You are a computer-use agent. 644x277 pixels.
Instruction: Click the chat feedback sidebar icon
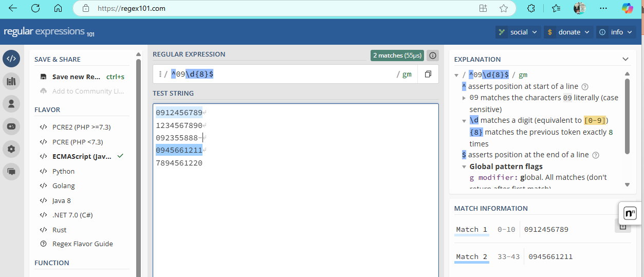11,171
